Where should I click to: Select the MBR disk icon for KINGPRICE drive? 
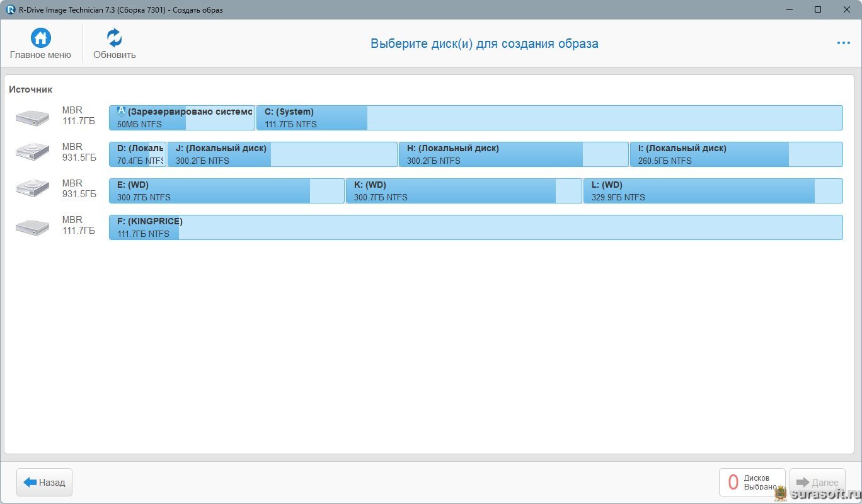32,227
